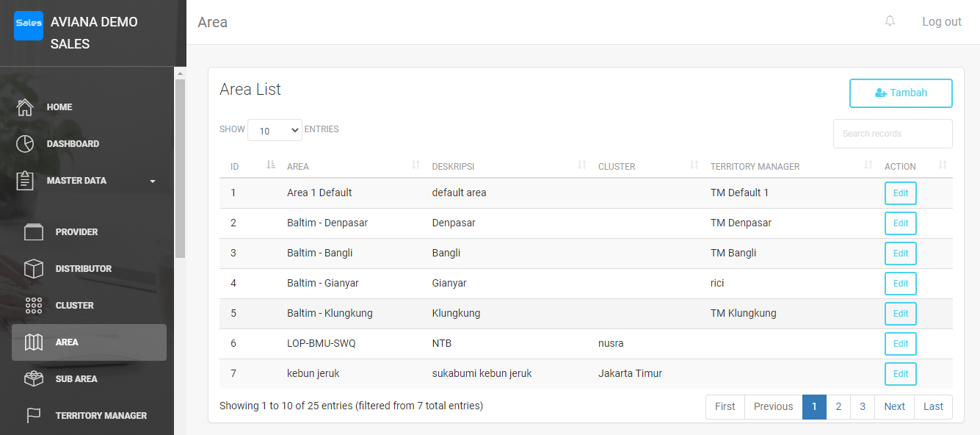980x435 pixels.
Task: Select the Area sidebar menu item
Action: tap(89, 342)
